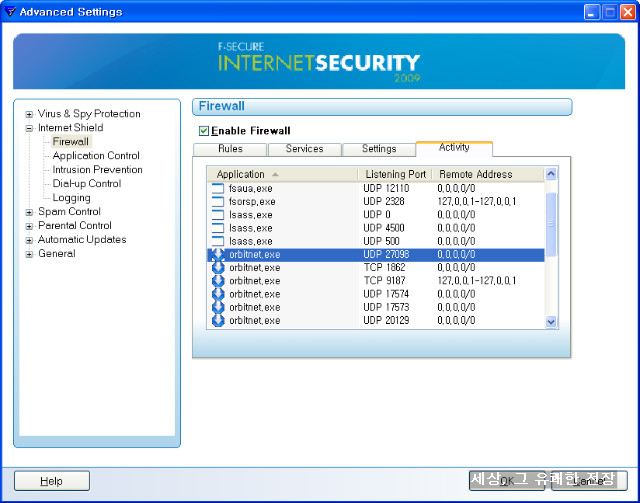Expand Virus & Spy Protection node
The height and width of the screenshot is (503, 640).
coord(29,114)
